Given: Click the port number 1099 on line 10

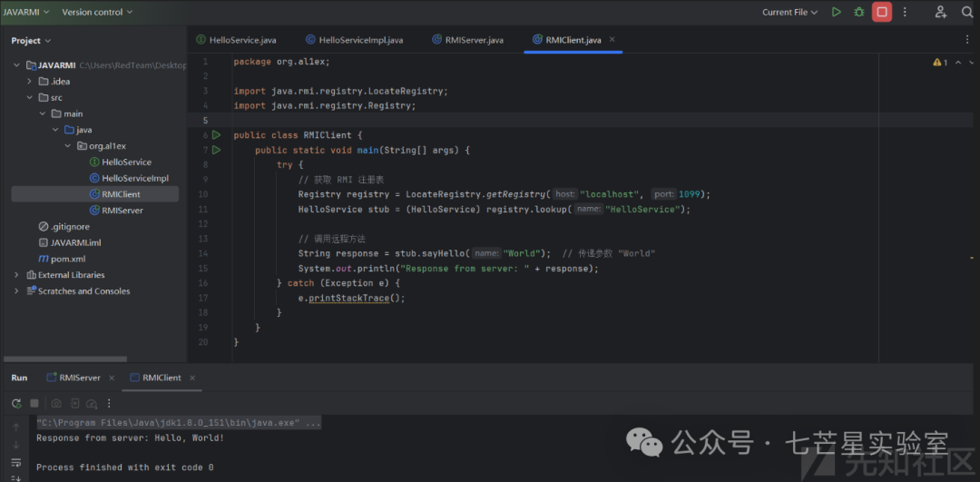Looking at the screenshot, I should coord(689,194).
